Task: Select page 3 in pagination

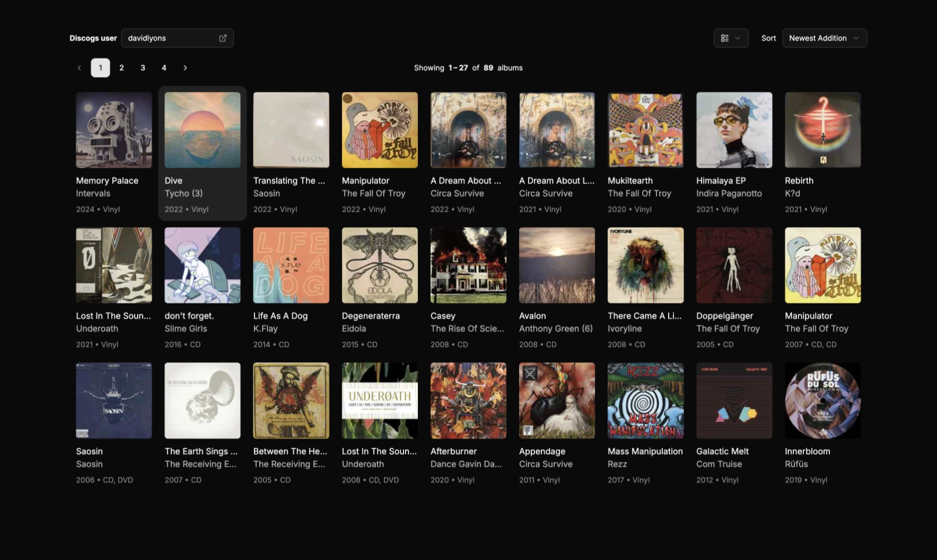Action: tap(143, 68)
